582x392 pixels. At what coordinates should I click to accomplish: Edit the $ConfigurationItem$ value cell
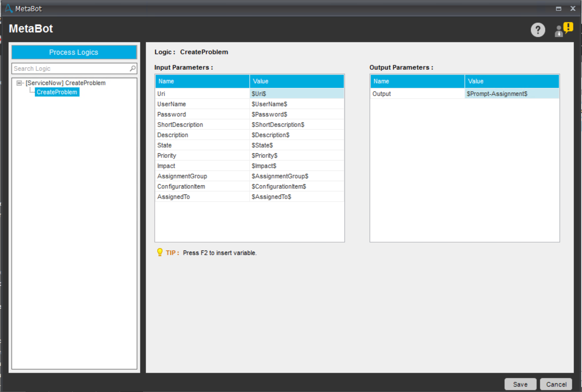297,186
